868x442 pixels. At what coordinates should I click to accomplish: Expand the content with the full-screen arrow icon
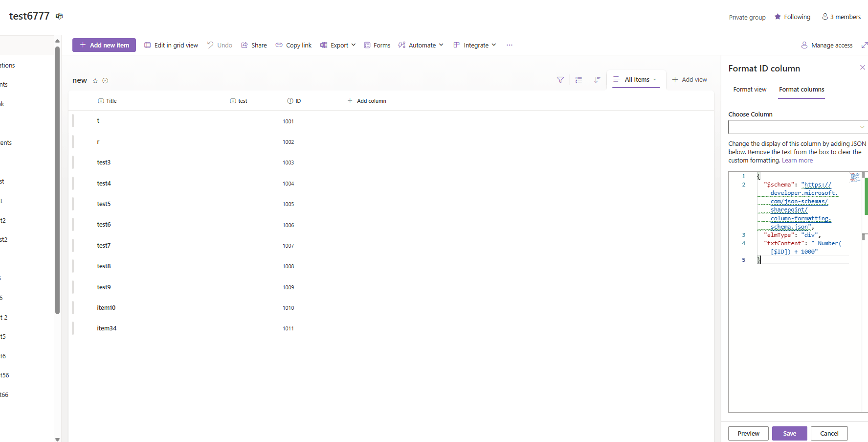[864, 45]
